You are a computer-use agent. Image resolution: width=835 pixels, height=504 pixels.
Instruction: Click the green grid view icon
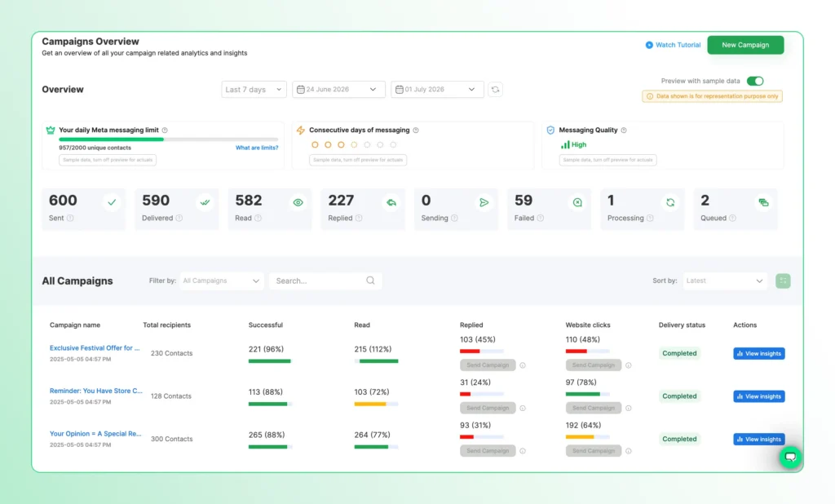pos(783,281)
